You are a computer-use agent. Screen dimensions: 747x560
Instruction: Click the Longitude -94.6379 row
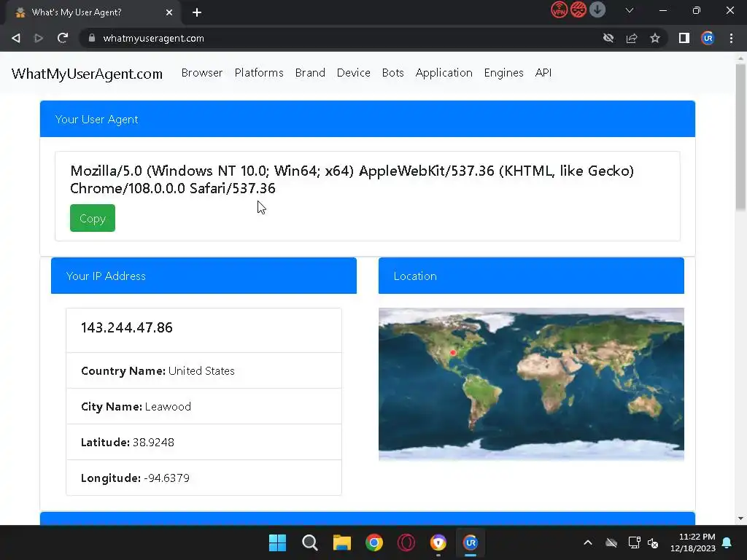coord(204,478)
